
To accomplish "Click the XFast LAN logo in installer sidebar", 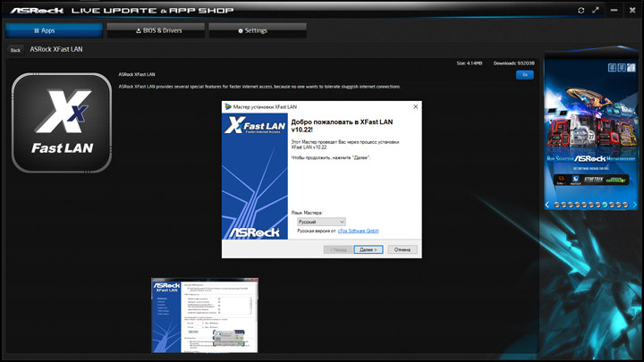I will 255,125.
